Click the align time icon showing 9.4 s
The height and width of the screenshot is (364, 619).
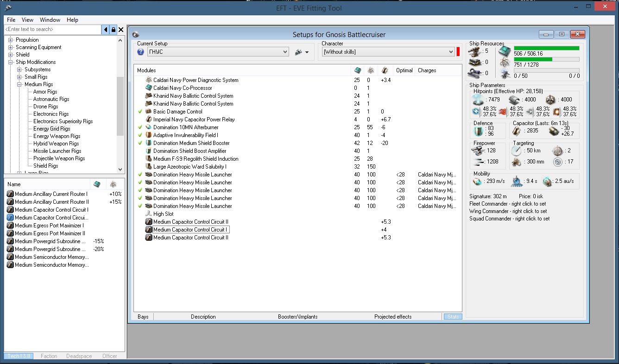(517, 182)
